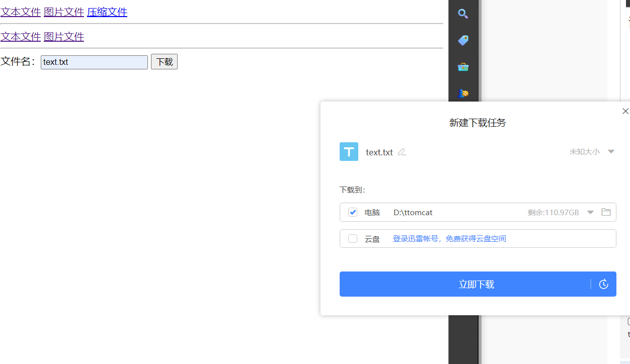Open 图片文件 link in row containing 压缩文件

pos(64,12)
